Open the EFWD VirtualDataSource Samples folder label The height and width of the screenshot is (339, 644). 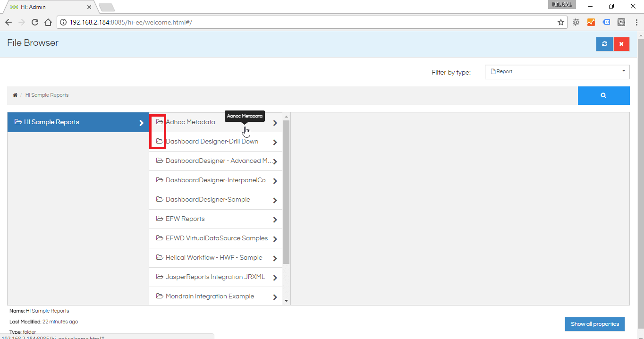[217, 238]
